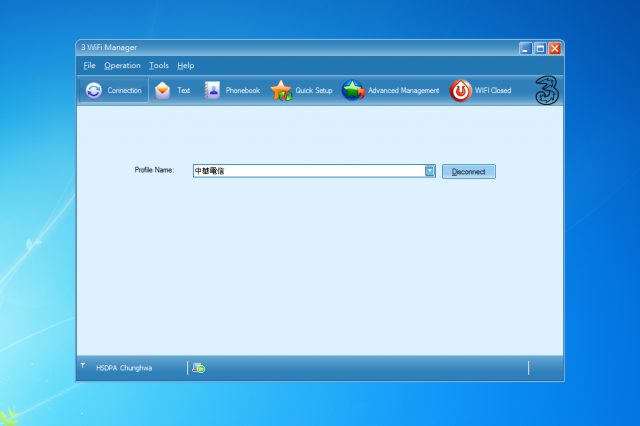The width and height of the screenshot is (640, 426).
Task: Launch Quick Setup star icon
Action: click(281, 90)
